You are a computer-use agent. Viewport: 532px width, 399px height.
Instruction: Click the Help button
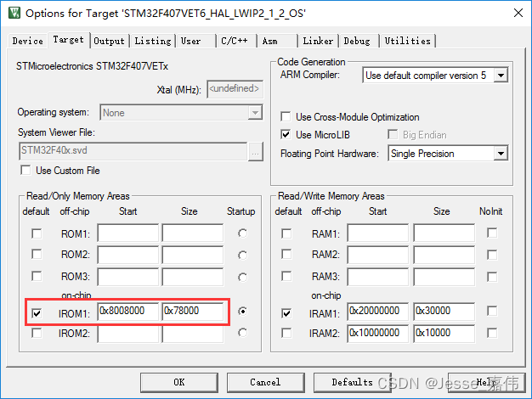pos(487,382)
